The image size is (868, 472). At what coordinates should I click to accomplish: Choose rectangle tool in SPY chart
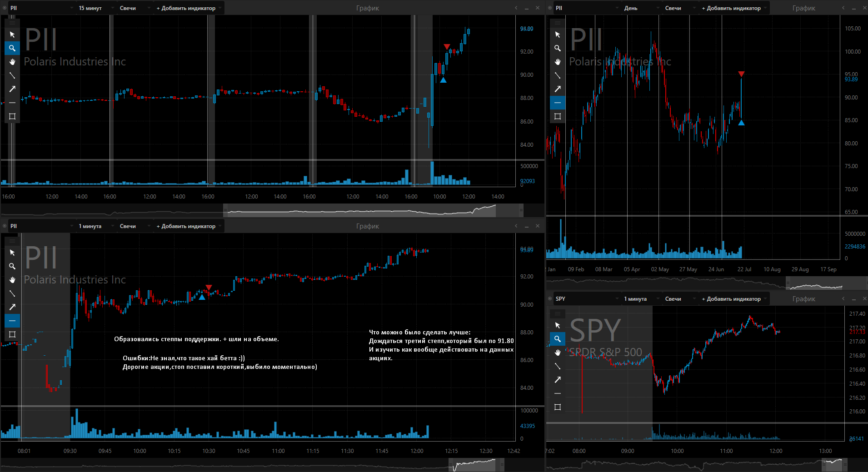(x=558, y=407)
